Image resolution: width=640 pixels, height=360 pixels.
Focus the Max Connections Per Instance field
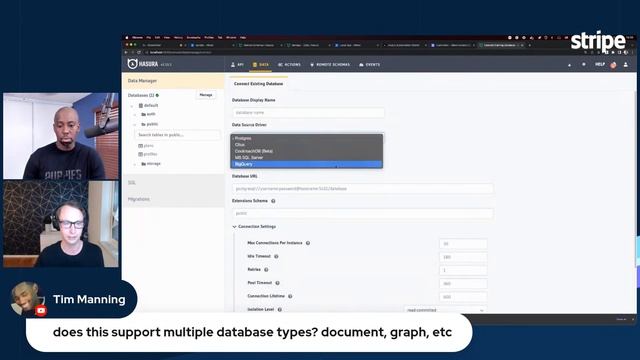(463, 244)
